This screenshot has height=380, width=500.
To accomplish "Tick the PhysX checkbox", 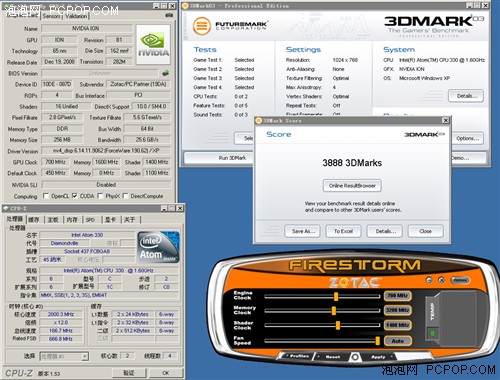I will tap(100, 196).
